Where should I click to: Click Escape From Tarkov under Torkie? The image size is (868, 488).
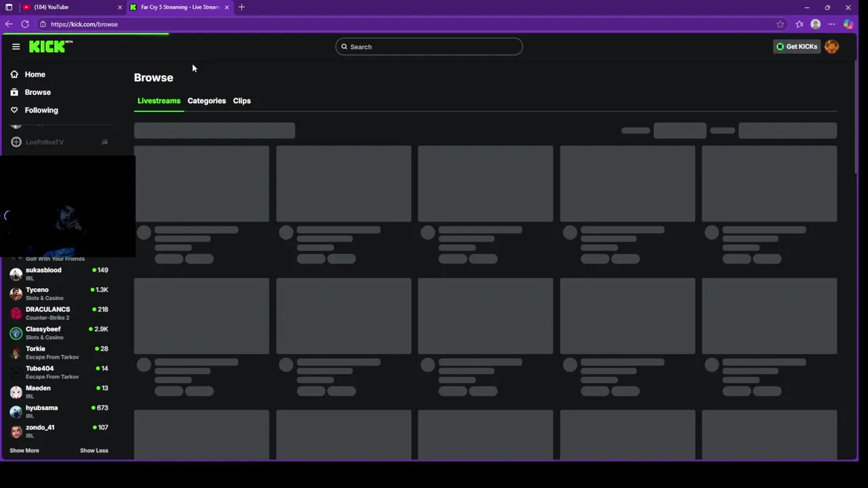pos(52,357)
